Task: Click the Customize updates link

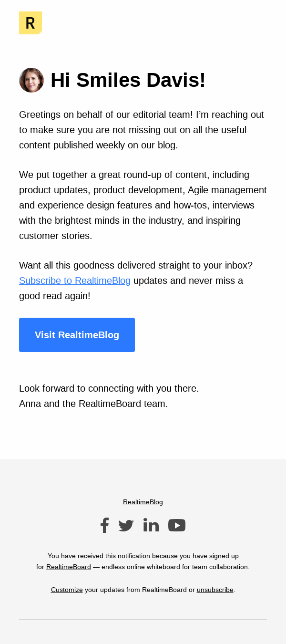Action: [67, 590]
